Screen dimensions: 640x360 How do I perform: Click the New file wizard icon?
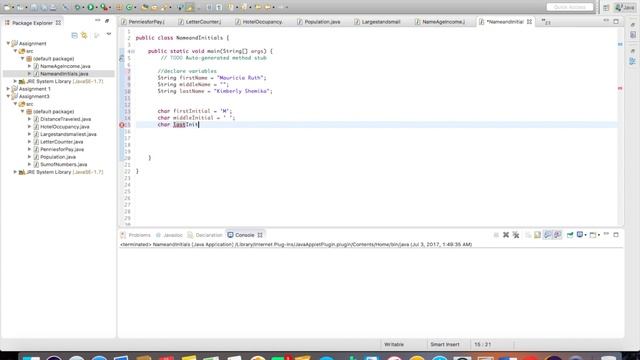7,7
